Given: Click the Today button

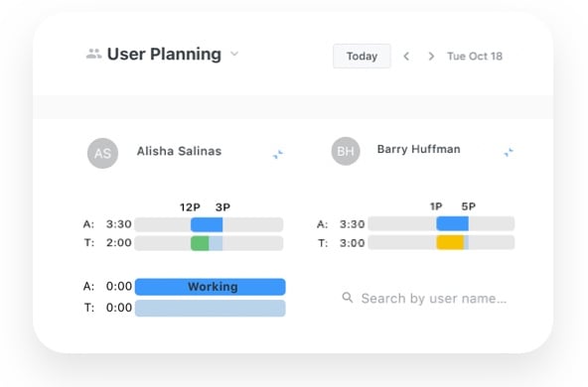Looking at the screenshot, I should point(362,57).
